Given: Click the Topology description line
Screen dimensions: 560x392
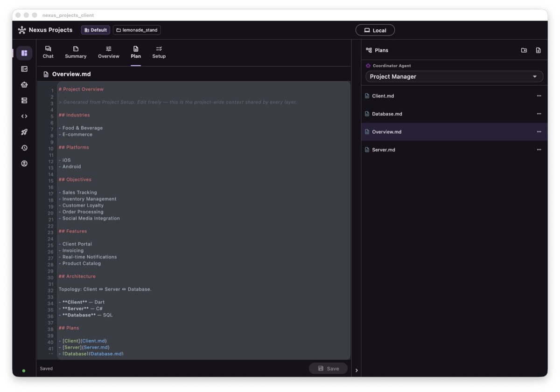Looking at the screenshot, I should (105, 289).
